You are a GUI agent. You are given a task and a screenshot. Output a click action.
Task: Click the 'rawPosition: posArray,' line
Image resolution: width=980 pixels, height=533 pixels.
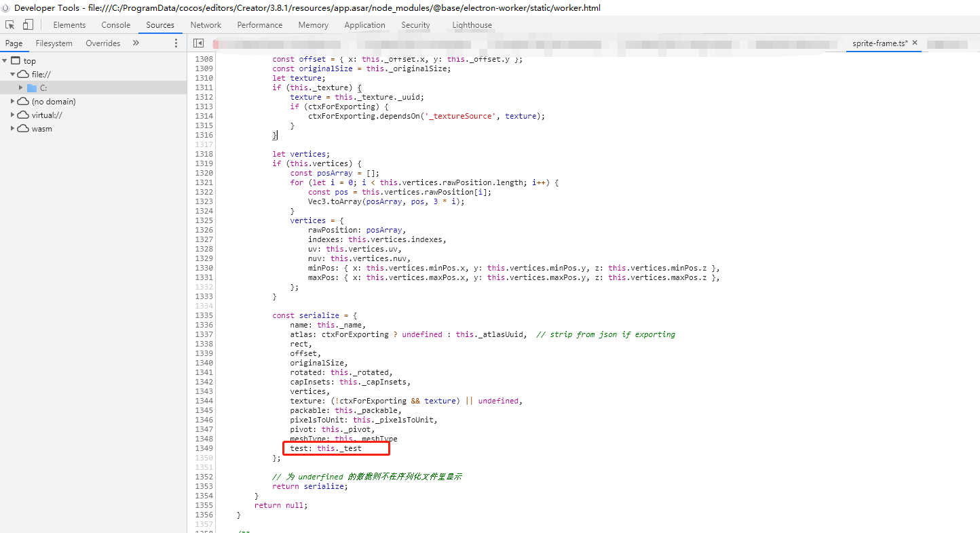(358, 230)
